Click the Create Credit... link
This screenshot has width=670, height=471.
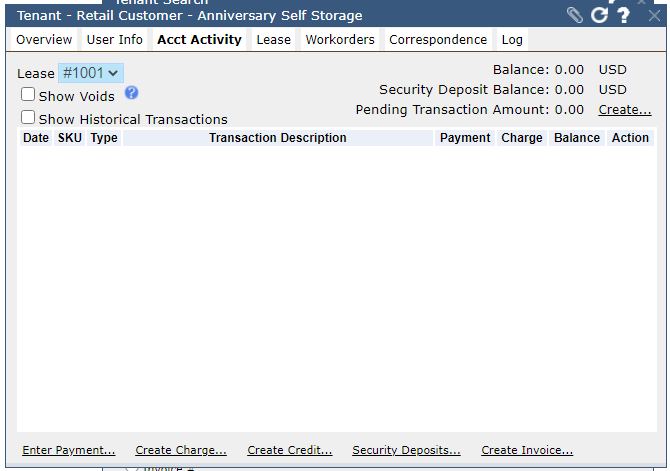click(290, 450)
